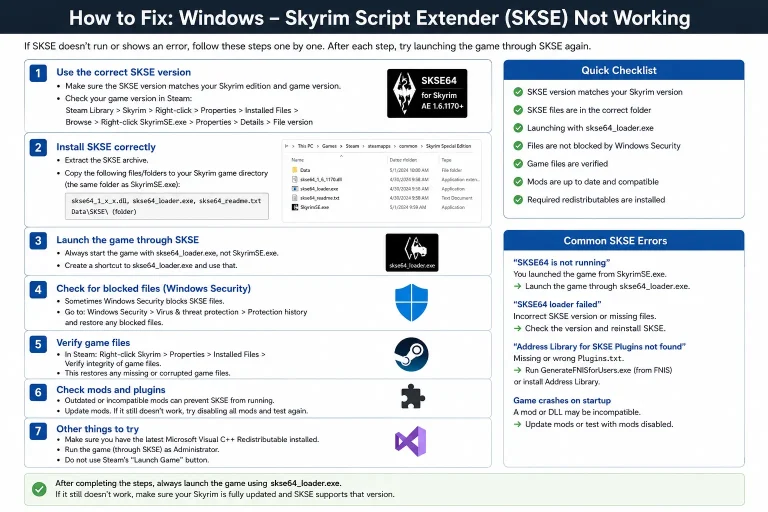Click the green checkmark in the footer note

pos(39,488)
